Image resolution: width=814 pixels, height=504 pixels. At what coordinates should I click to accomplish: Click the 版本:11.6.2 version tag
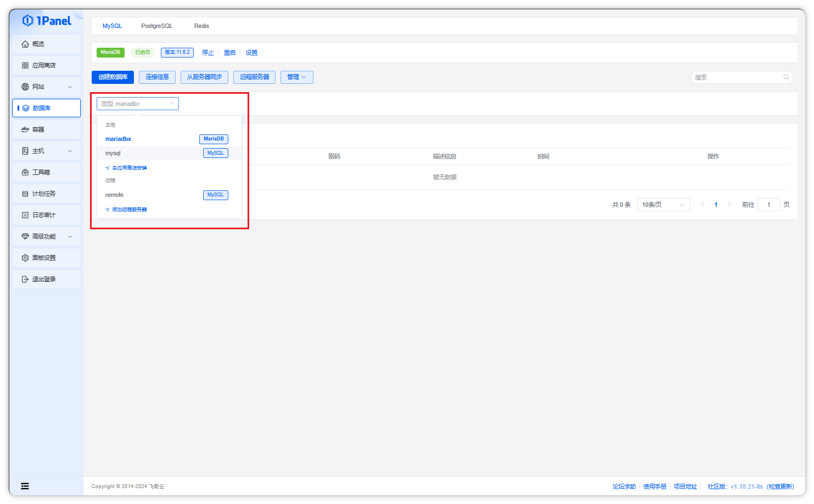(x=177, y=53)
